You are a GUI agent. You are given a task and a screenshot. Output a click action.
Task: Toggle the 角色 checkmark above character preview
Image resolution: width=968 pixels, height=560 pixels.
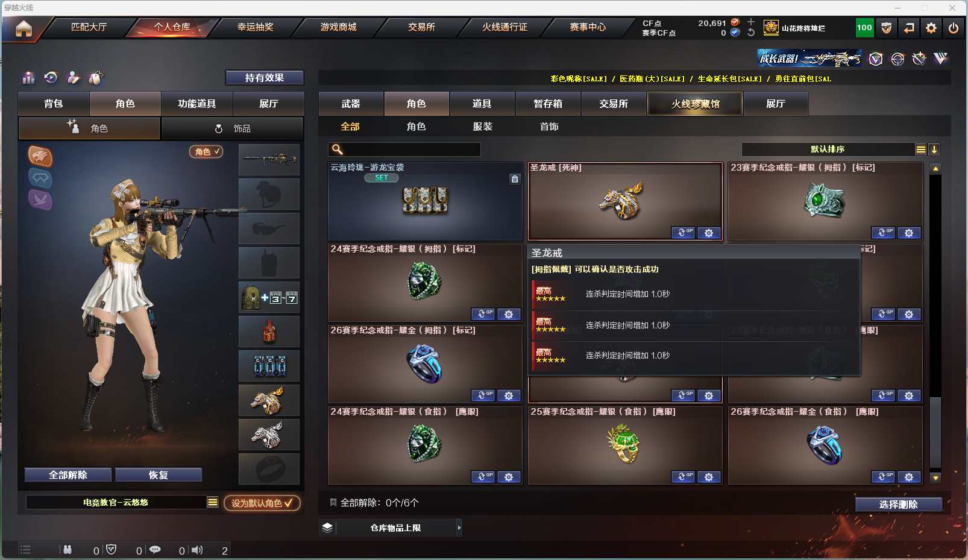(206, 152)
